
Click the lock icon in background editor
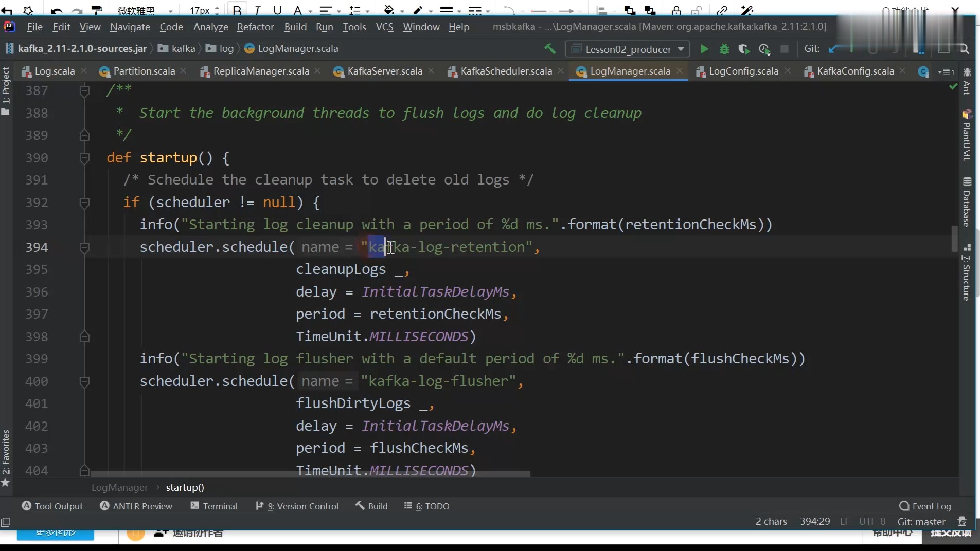click(x=676, y=10)
